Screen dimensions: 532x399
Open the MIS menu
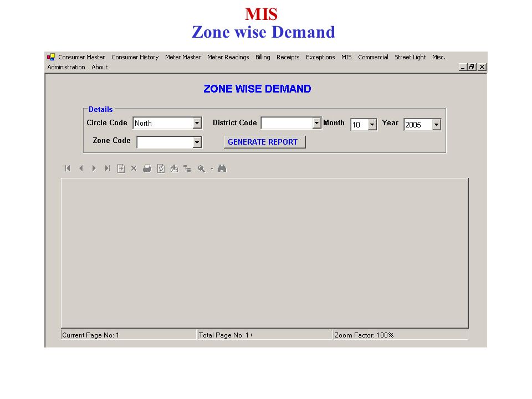click(x=346, y=57)
